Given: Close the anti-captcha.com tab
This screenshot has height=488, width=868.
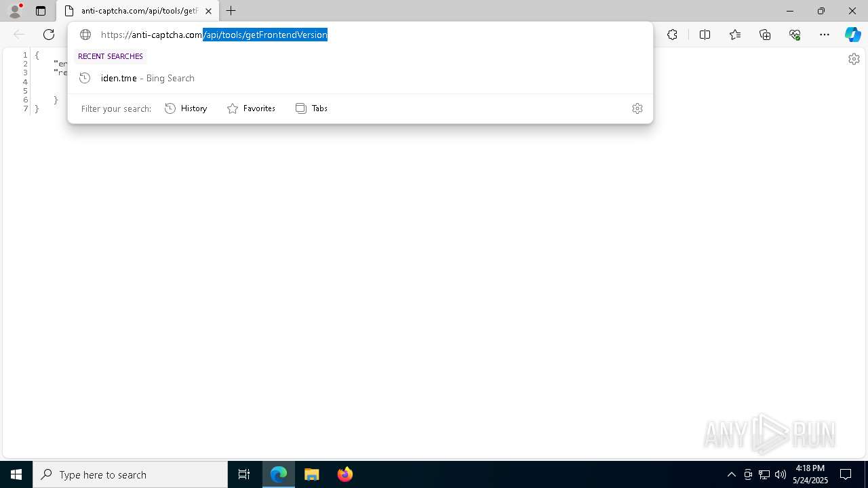Looking at the screenshot, I should pos(208,11).
